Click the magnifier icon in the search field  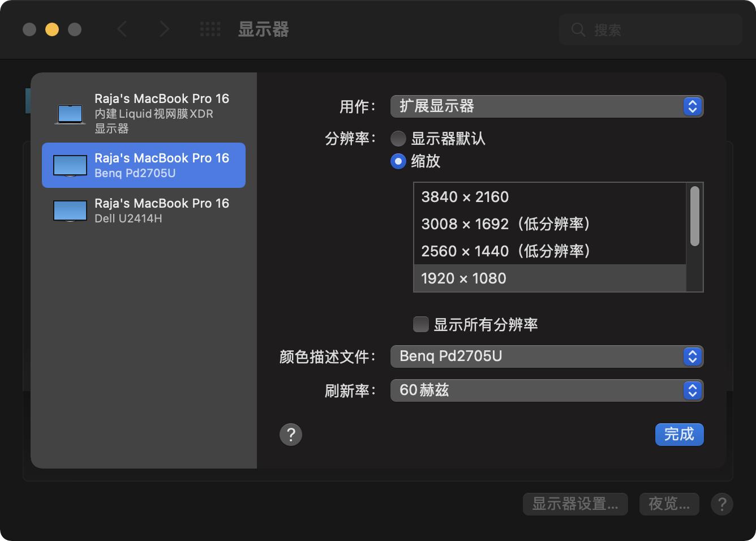(x=578, y=30)
